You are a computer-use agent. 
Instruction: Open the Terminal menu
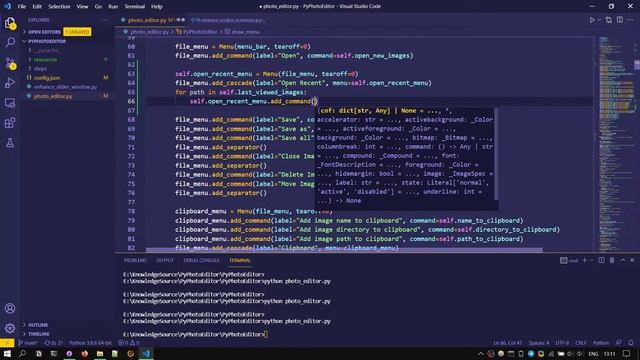[134, 7]
